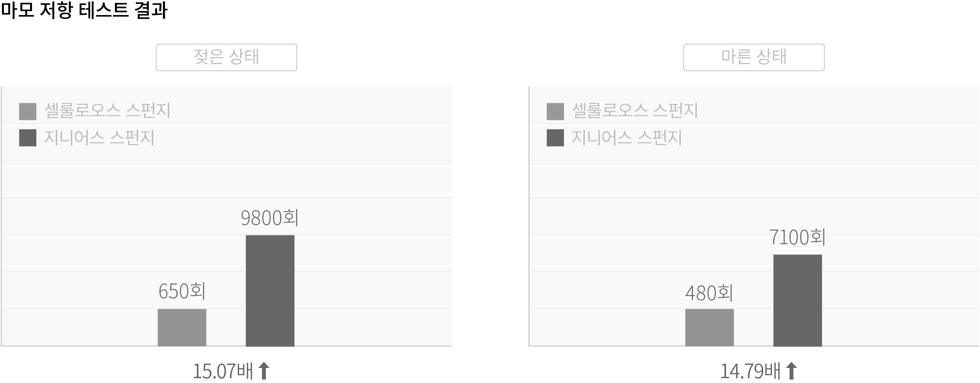The height and width of the screenshot is (383, 980).
Task: Click the up arrow next to 15.07배
Action: [264, 371]
